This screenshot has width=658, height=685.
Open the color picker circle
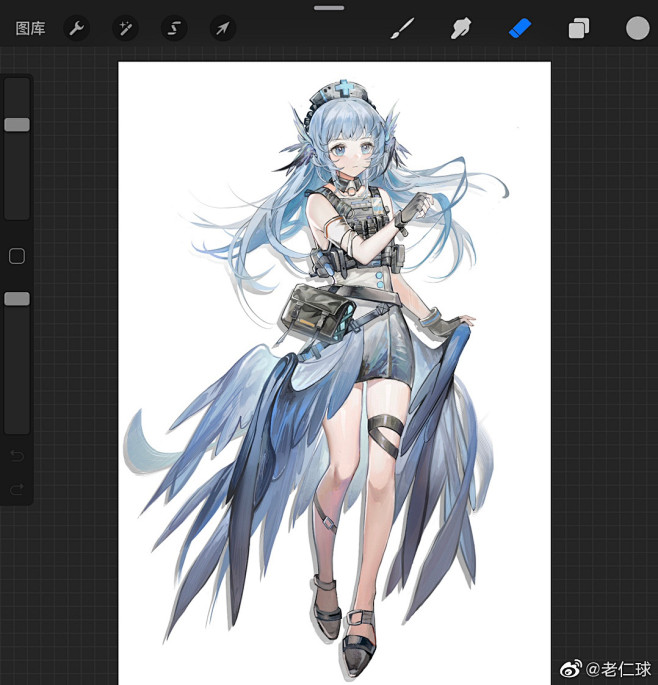click(x=637, y=28)
